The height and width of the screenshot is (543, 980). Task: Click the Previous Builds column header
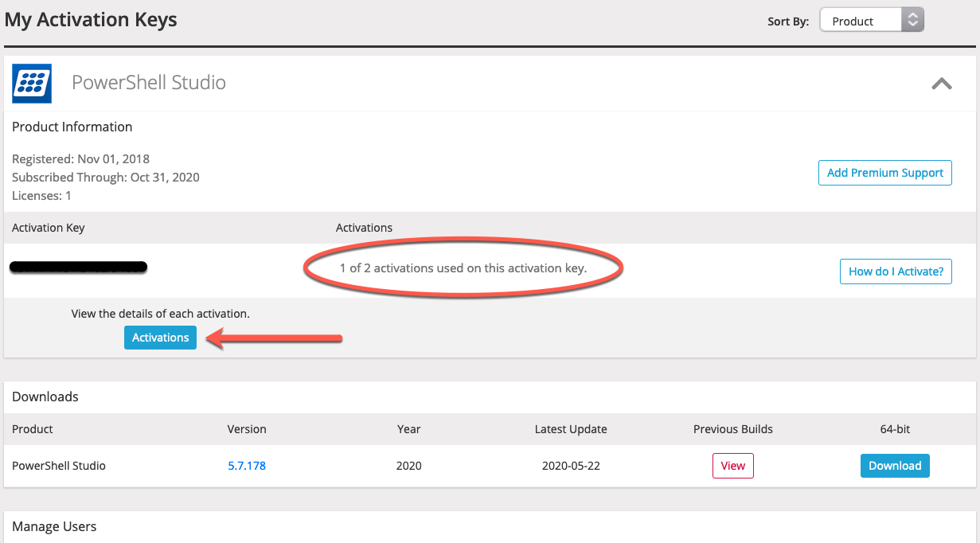pos(733,429)
